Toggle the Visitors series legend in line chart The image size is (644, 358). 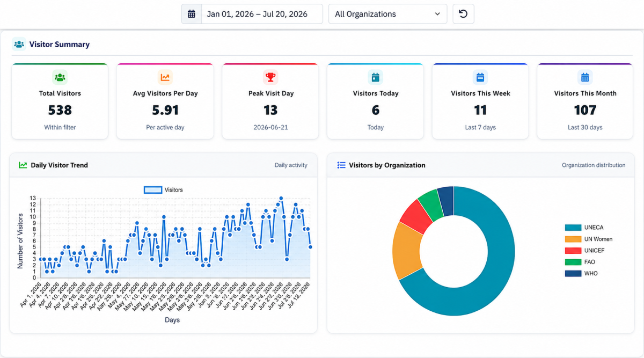(x=164, y=190)
